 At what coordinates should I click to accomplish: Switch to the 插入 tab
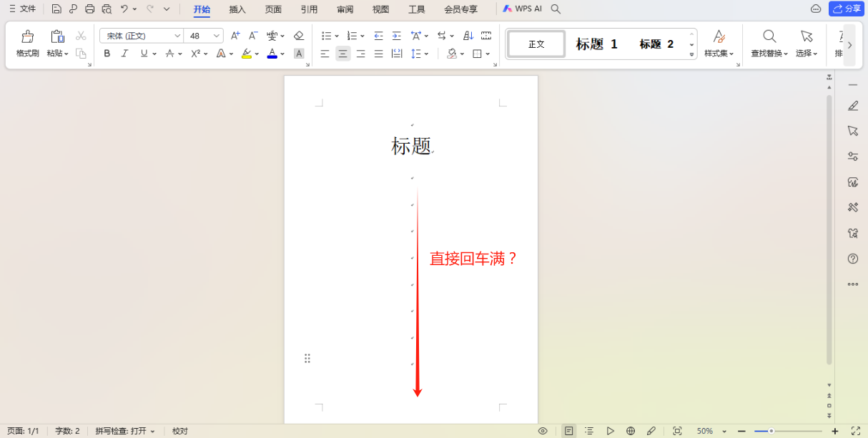point(237,9)
